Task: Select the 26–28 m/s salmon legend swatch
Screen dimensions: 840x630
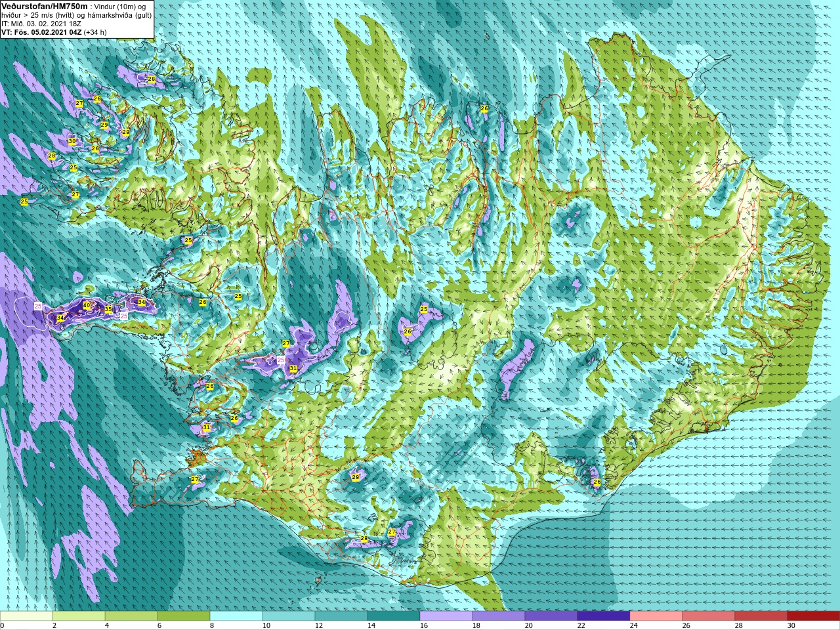Action: (x=709, y=616)
